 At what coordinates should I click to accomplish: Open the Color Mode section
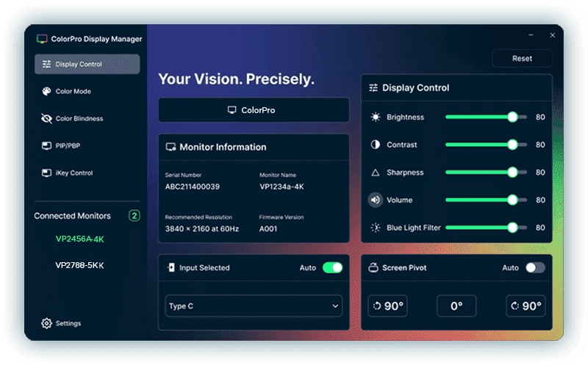click(x=73, y=92)
